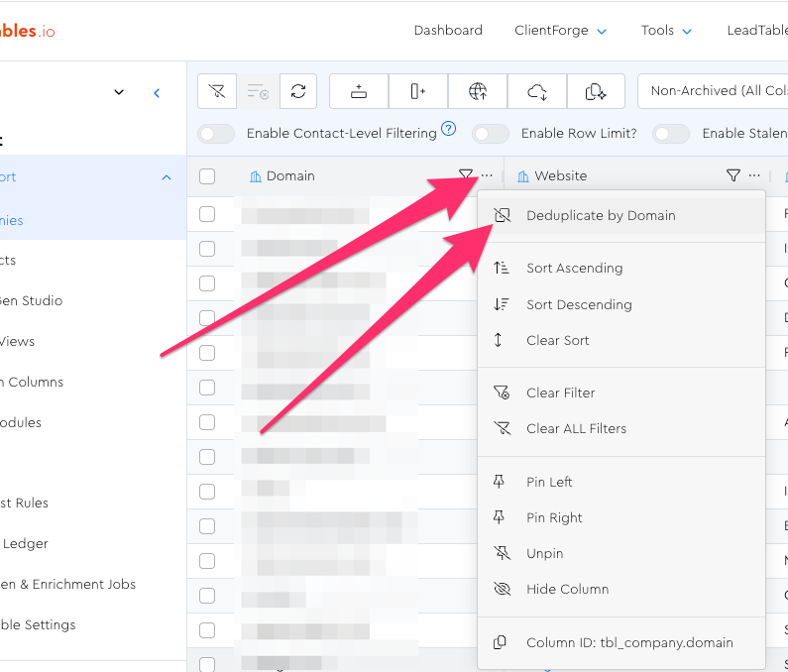788x672 pixels.
Task: Go to the Dashboard link
Action: coord(448,31)
